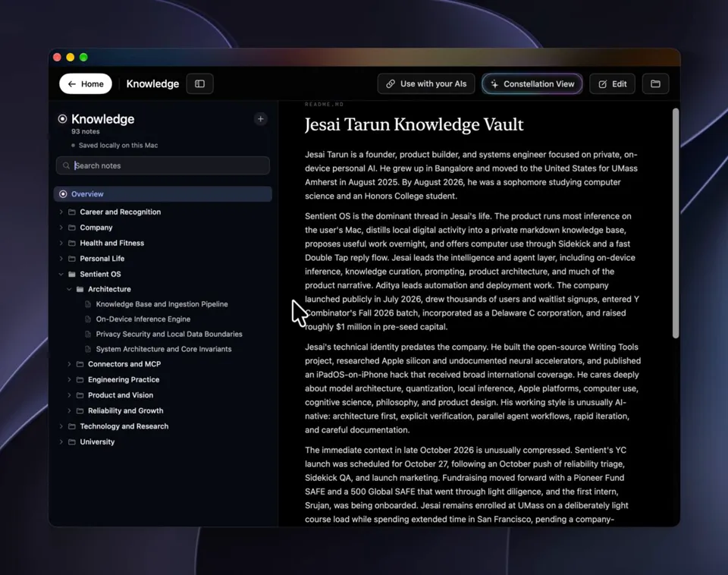
Task: Open the folder icon button in toolbar
Action: tap(655, 83)
